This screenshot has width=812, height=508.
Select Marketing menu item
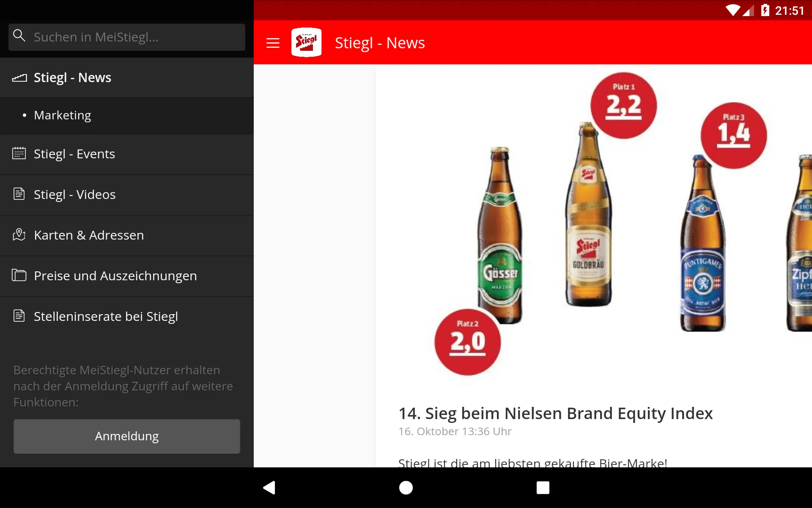point(63,115)
